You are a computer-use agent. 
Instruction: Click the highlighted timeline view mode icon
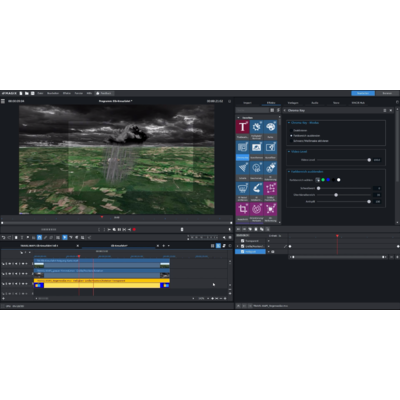(x=218, y=246)
